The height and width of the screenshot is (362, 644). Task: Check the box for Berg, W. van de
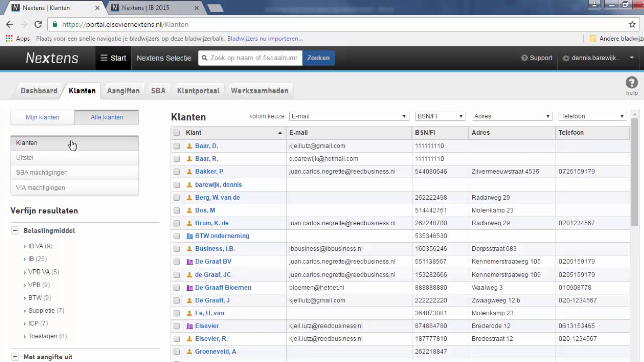click(x=176, y=197)
